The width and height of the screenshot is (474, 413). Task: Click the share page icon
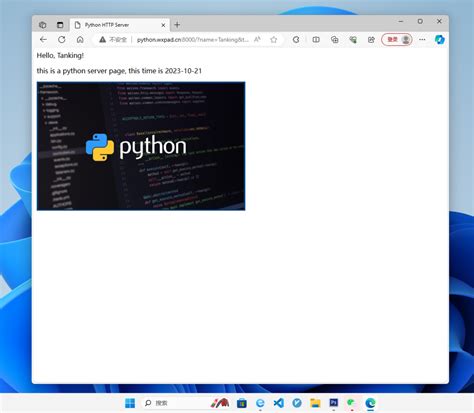tap(371, 40)
